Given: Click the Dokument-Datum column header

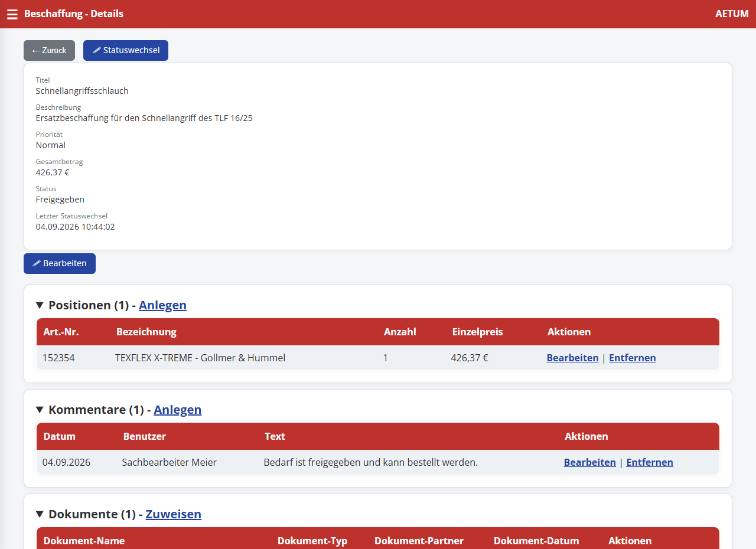Looking at the screenshot, I should pyautogui.click(x=536, y=541).
